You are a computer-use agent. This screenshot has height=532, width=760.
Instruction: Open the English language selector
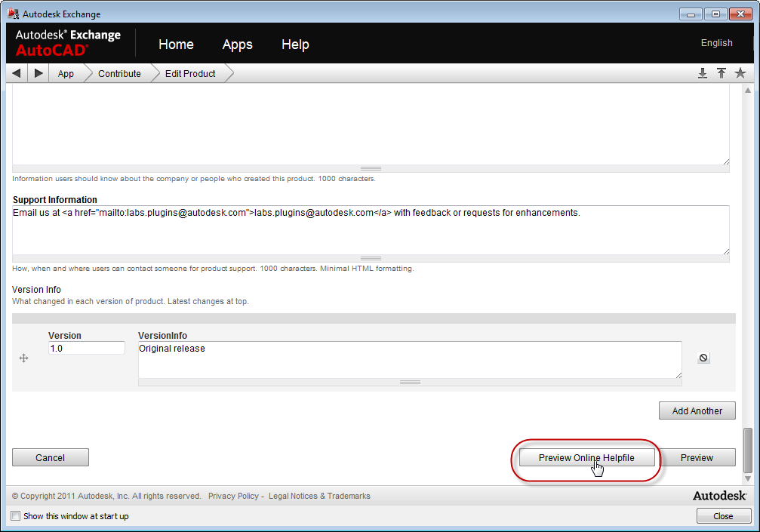pos(716,43)
